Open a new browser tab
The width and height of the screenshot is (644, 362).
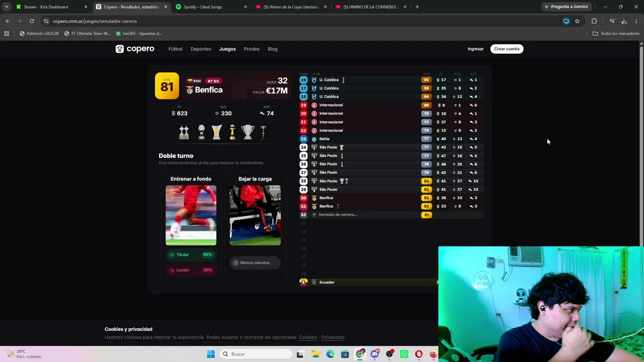(417, 7)
